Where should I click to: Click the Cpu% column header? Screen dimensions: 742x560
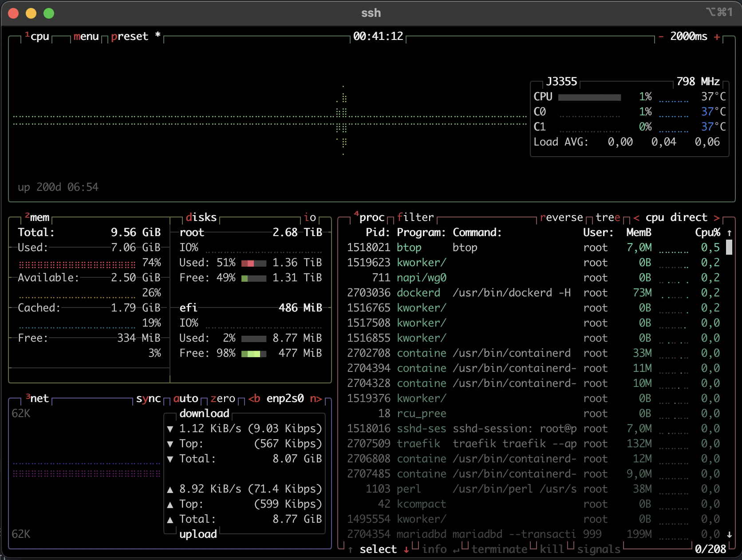pos(707,233)
